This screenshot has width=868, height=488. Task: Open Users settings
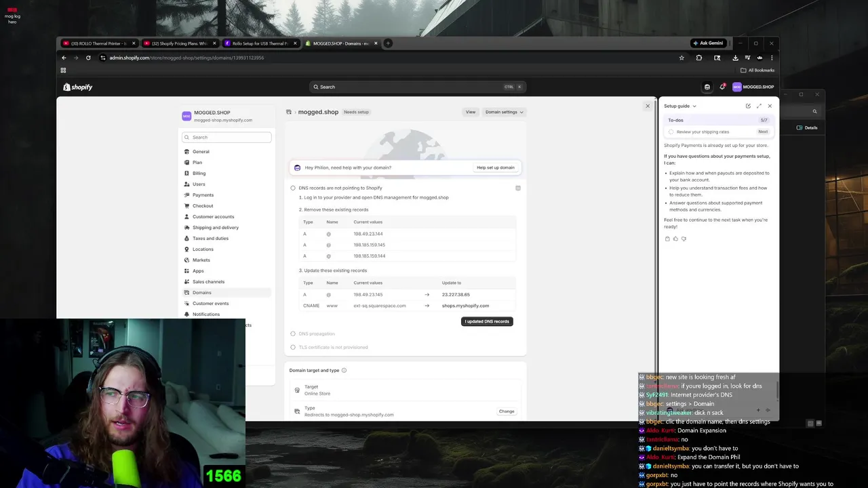pyautogui.click(x=199, y=184)
